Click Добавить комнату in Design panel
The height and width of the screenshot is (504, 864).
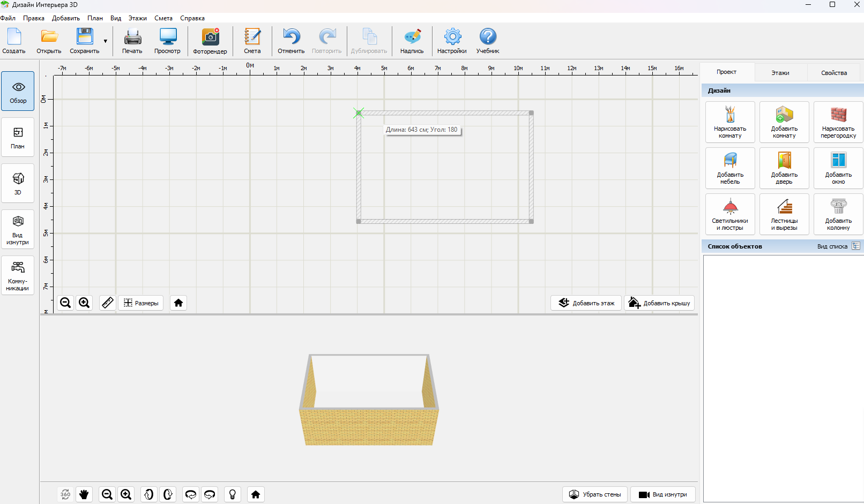[x=784, y=122]
